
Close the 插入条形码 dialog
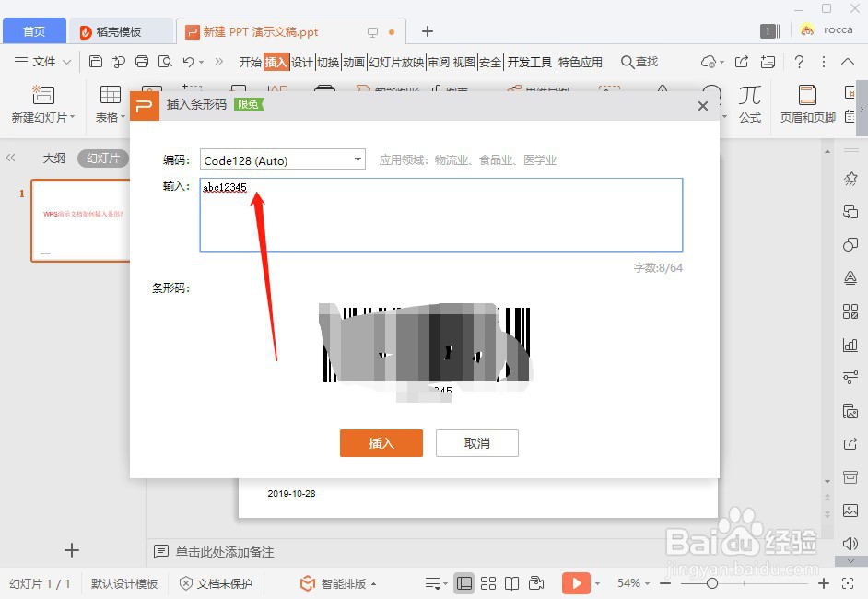coord(702,106)
